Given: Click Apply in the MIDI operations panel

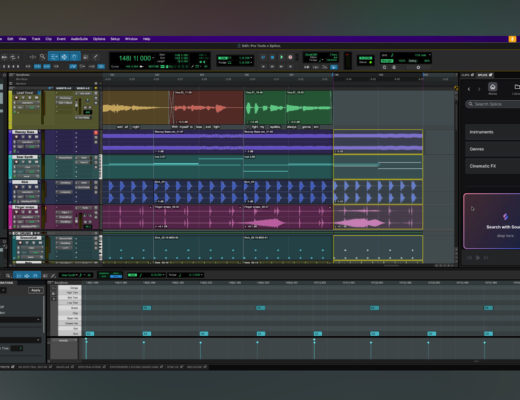Looking at the screenshot, I should click(x=36, y=291).
